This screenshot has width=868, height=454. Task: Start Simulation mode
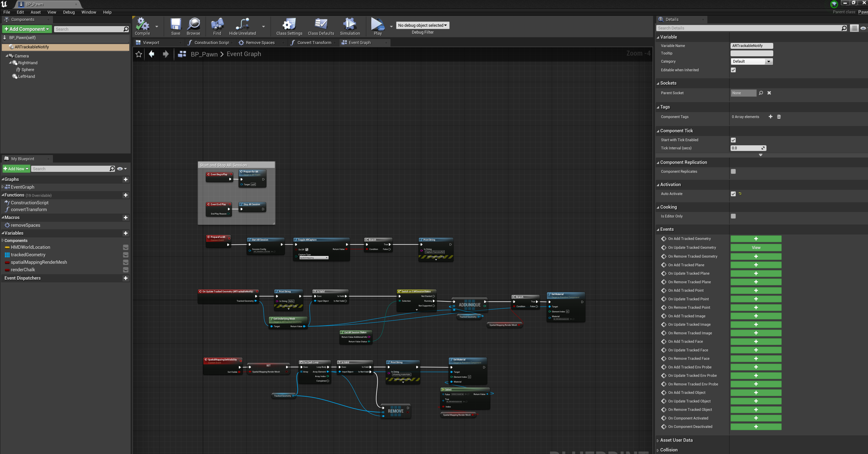pyautogui.click(x=350, y=26)
